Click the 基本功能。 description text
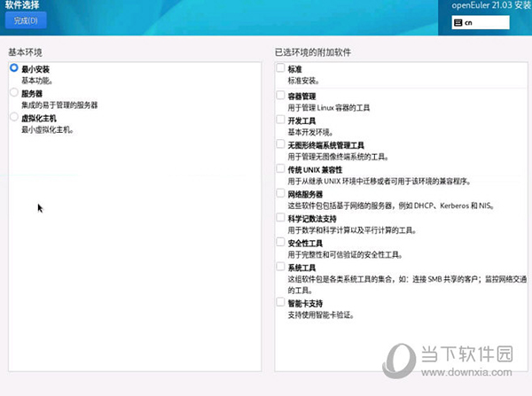Image resolution: width=532 pixels, height=396 pixels. coord(37,81)
